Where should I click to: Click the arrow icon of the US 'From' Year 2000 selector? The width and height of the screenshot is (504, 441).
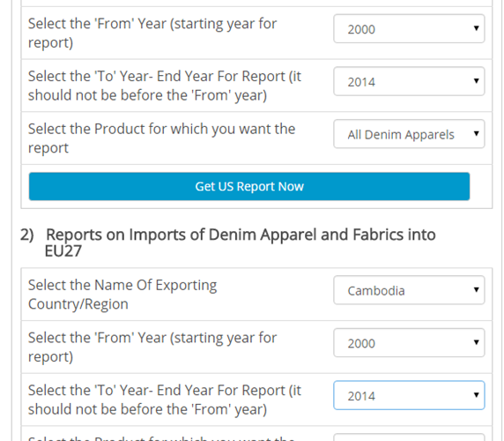pos(477,28)
